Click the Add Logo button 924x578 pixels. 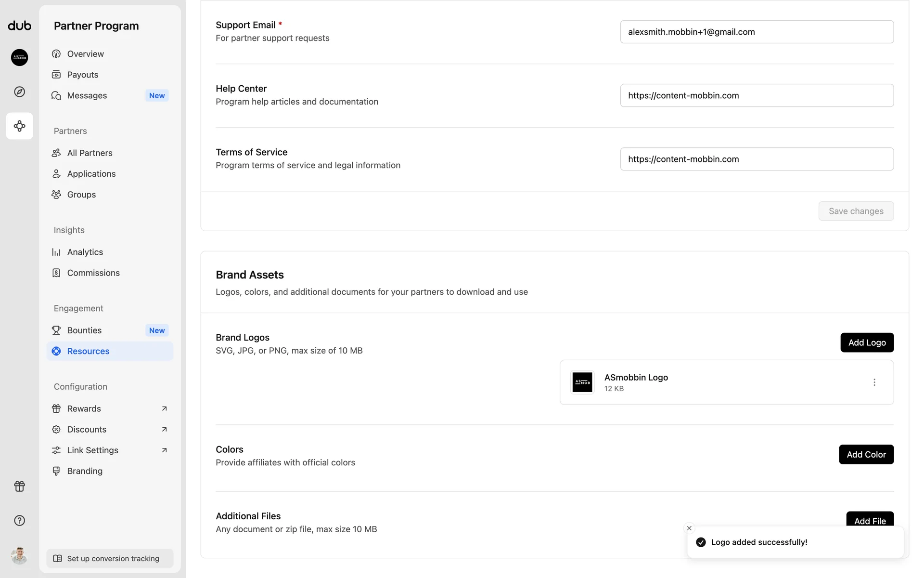coord(867,342)
